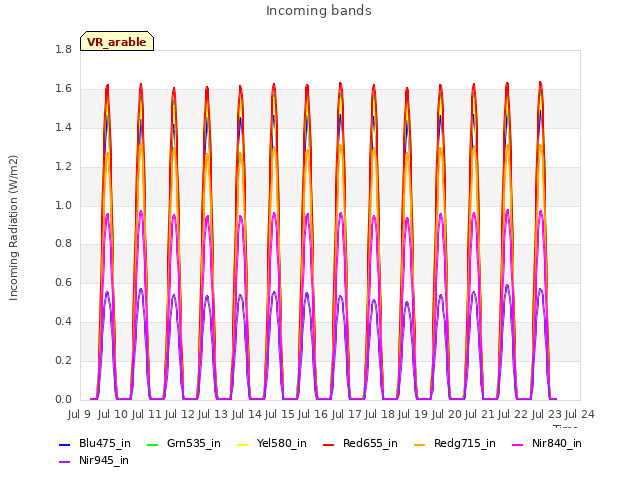Click the red Red655_in legend swatch

[329, 444]
